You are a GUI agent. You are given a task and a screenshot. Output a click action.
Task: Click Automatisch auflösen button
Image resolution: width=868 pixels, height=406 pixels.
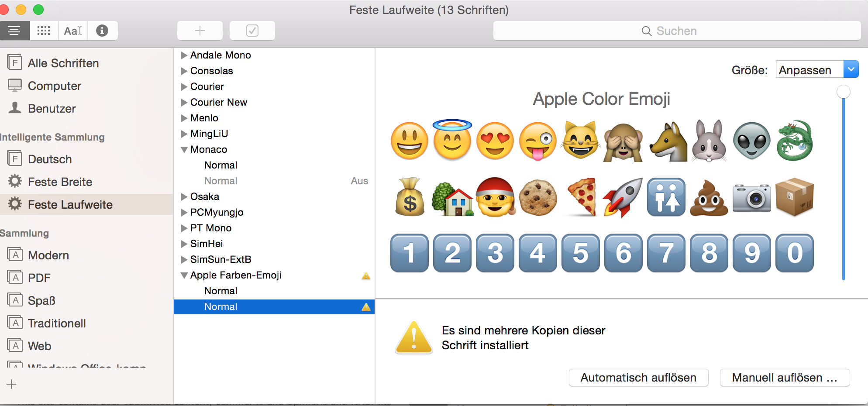[638, 378]
